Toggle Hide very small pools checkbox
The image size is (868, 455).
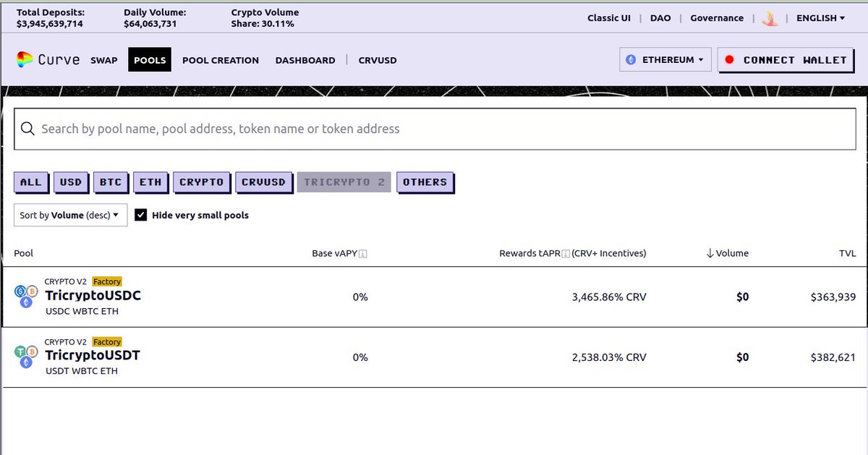coord(141,215)
